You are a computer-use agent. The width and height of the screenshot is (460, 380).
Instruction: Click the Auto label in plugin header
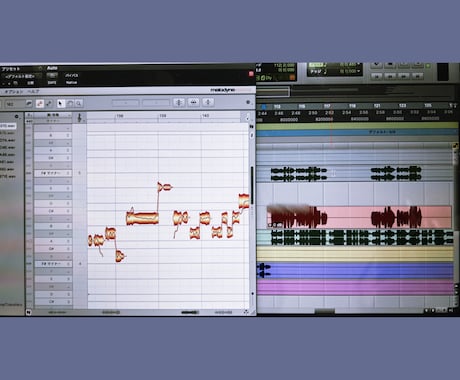click(52, 68)
